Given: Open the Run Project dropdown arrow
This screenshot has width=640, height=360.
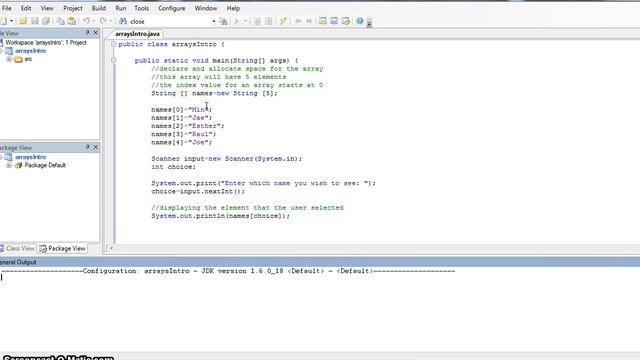Looking at the screenshot, I should click(245, 21).
